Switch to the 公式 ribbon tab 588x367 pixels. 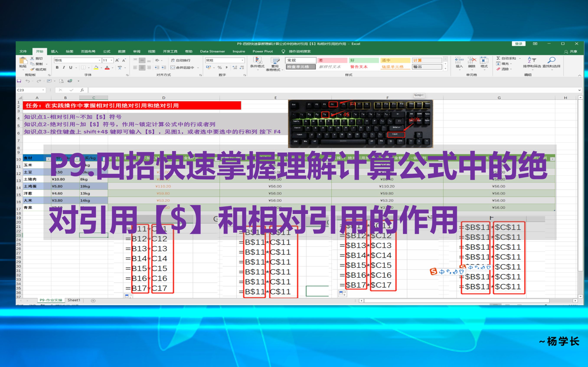(x=107, y=51)
